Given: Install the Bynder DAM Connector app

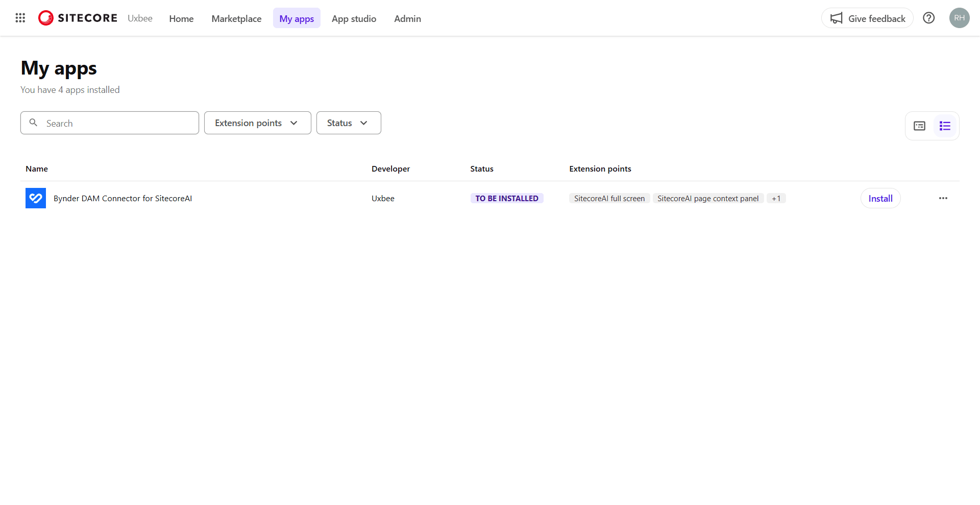Looking at the screenshot, I should [880, 198].
